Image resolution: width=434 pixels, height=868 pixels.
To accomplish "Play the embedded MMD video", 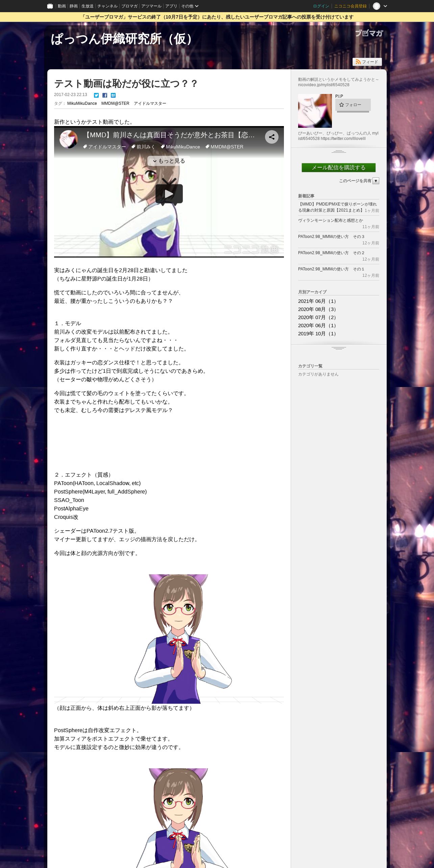I will pos(169,194).
